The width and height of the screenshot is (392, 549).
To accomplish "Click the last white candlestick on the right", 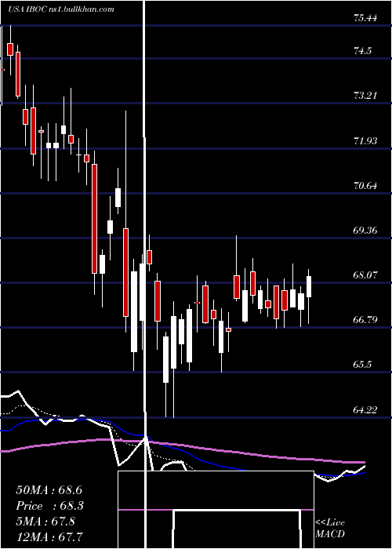I will pyautogui.click(x=309, y=286).
